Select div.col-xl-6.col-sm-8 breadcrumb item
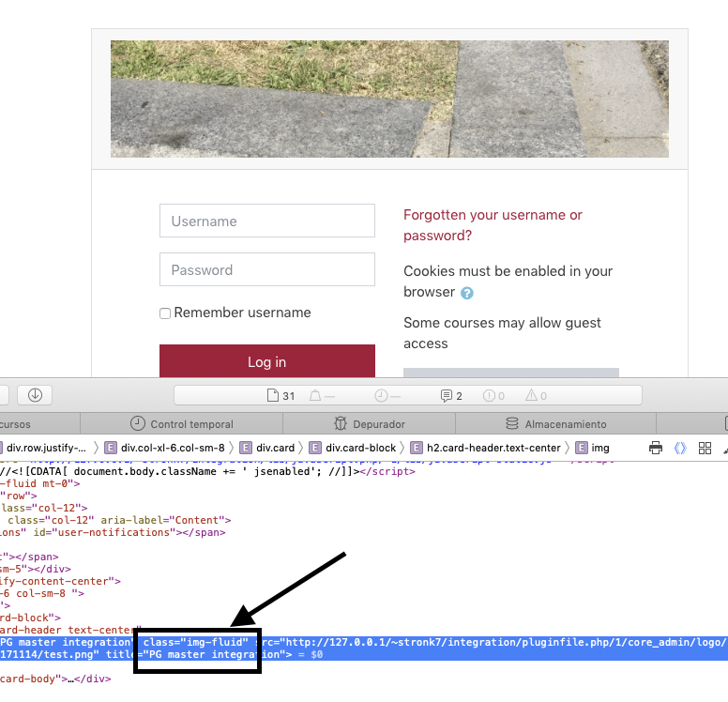This screenshot has height=702, width=728. tap(165, 448)
